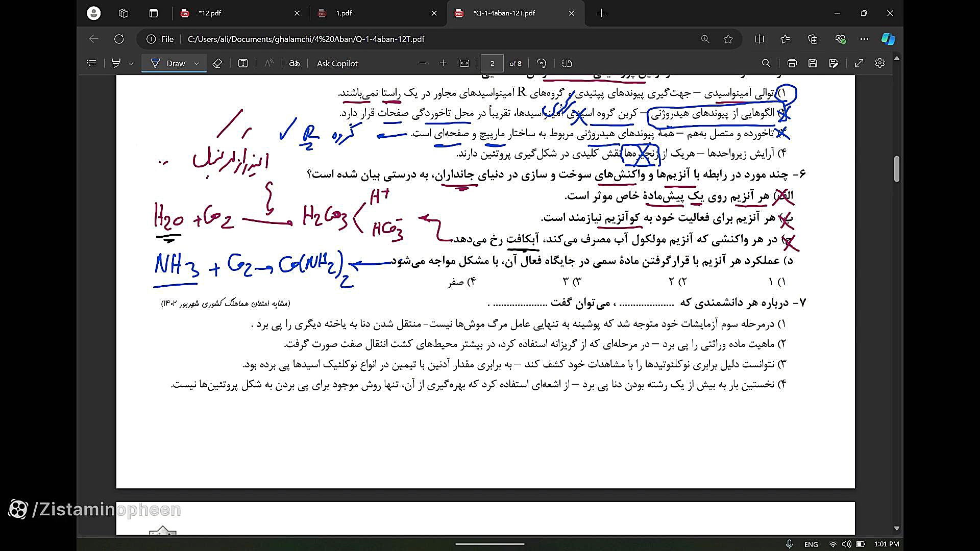The height and width of the screenshot is (551, 980).
Task: Click the vertical scrollbar thumb
Action: (x=896, y=169)
